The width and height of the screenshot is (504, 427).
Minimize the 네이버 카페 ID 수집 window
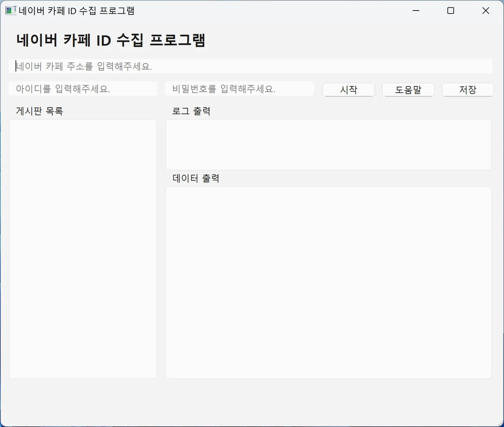[416, 11]
